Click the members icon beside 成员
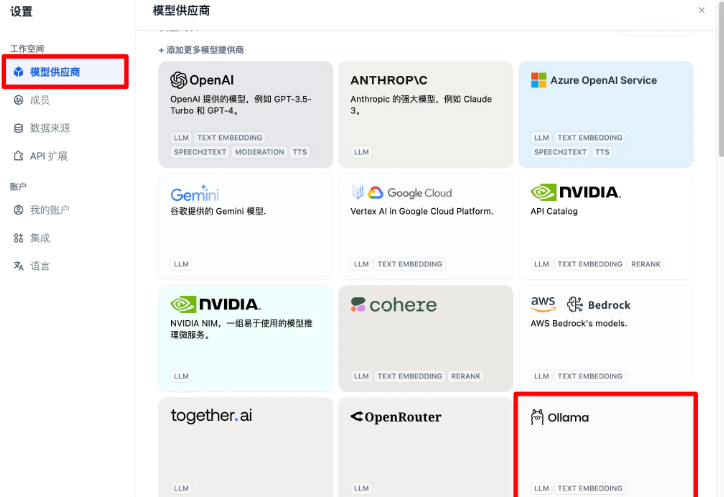 (18, 100)
